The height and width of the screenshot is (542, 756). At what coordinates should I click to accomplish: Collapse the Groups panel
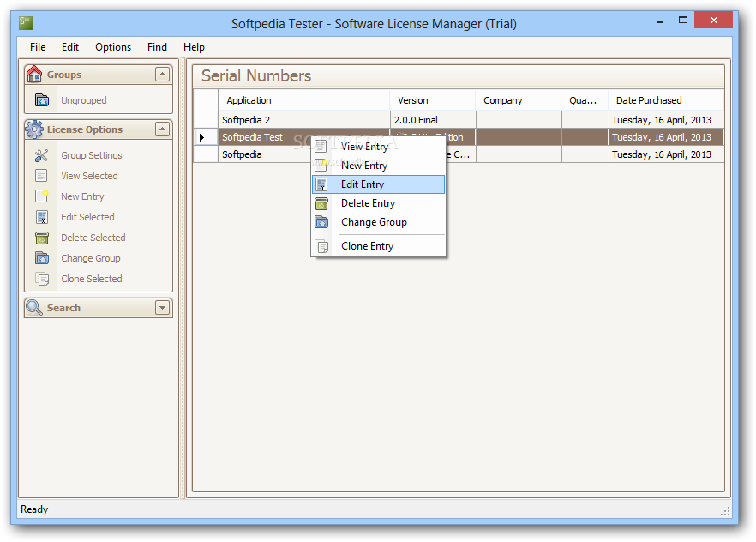click(x=163, y=75)
